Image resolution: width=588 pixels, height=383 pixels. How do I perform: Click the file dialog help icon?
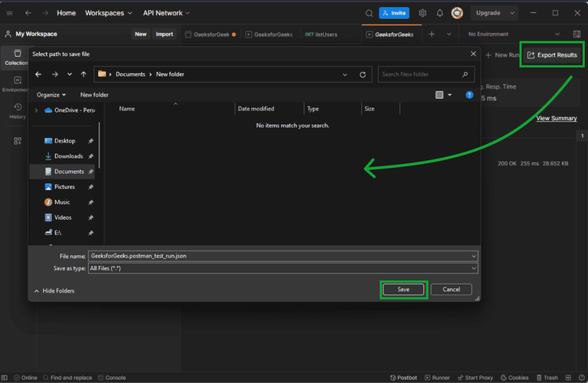click(x=469, y=95)
